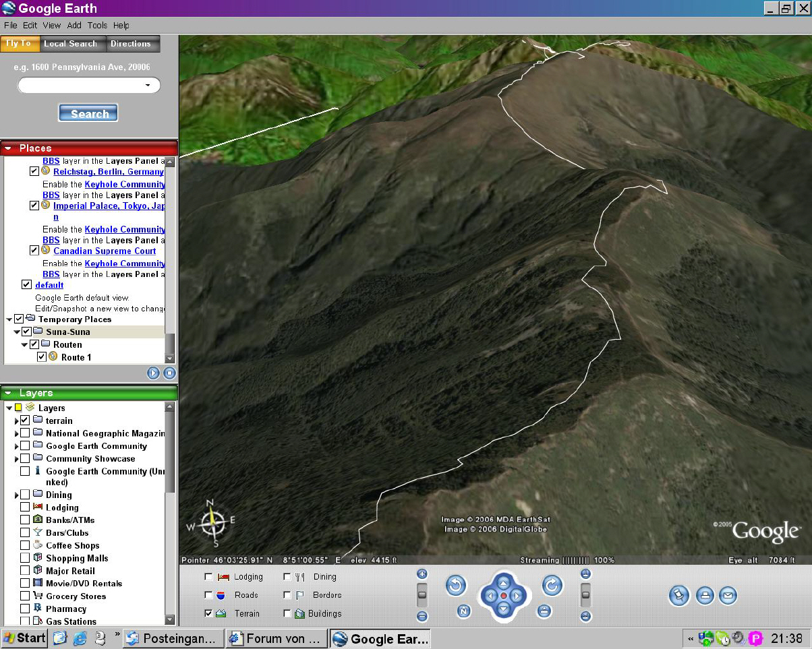812x649 pixels.
Task: Pan the view up
Action: pyautogui.click(x=503, y=582)
